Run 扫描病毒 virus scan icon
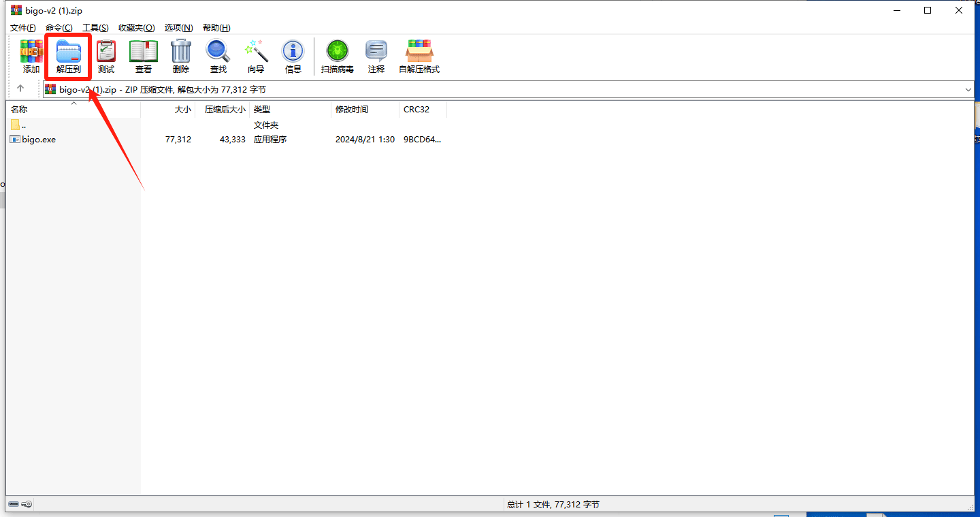 coord(337,52)
